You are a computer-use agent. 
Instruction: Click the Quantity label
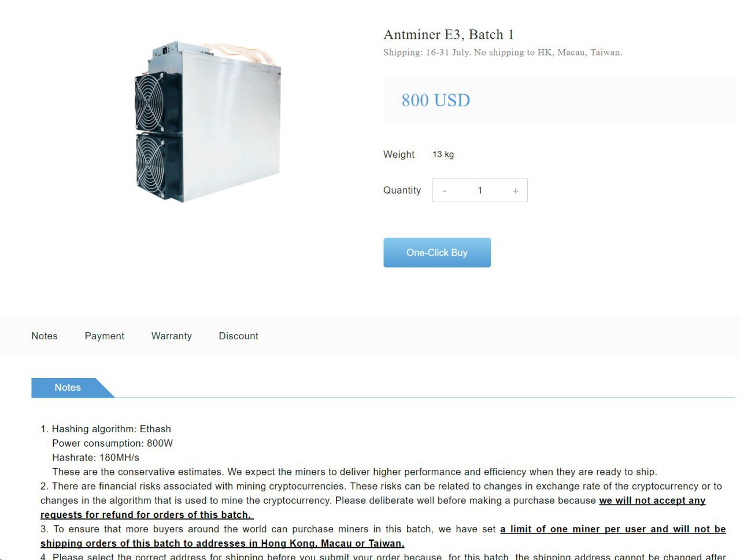coord(402,190)
